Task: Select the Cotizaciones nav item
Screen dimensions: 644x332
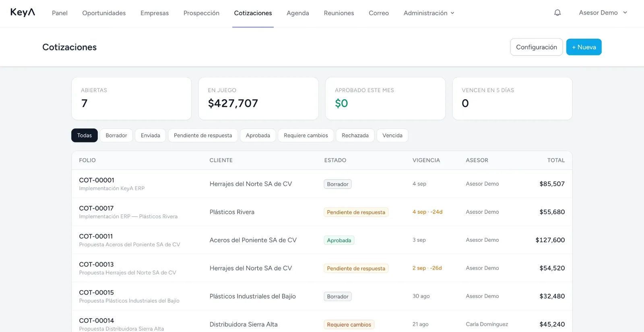Action: pos(253,13)
